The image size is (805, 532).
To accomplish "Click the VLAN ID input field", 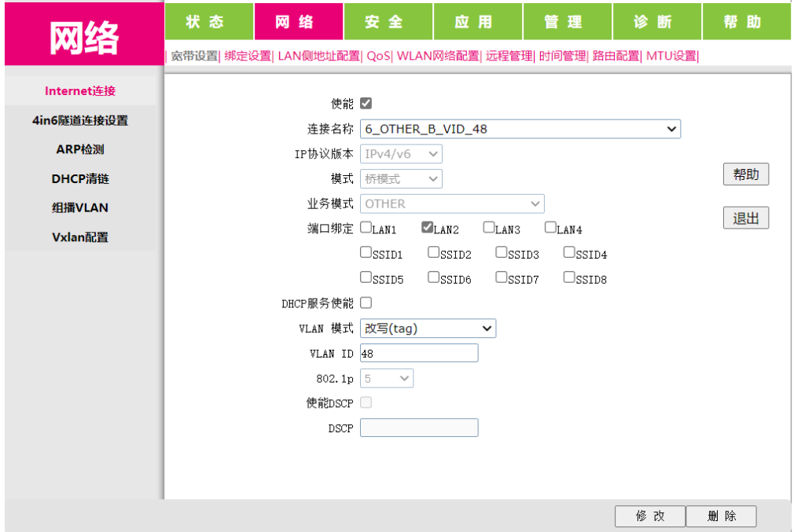I will pos(419,354).
